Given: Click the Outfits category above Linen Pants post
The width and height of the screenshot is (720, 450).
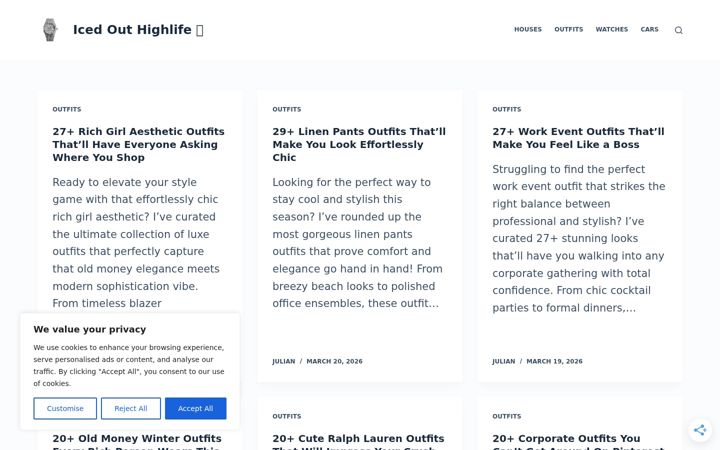Looking at the screenshot, I should pos(287,109).
